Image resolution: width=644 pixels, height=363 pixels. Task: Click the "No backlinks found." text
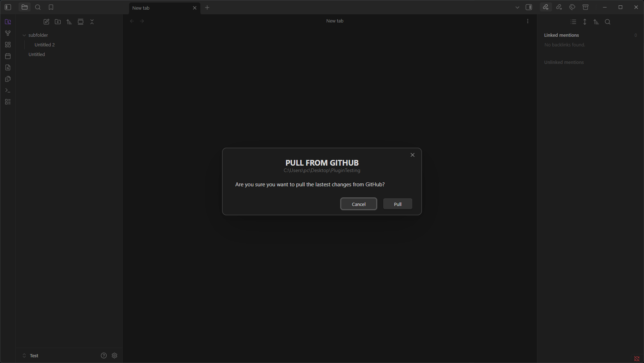tap(564, 45)
